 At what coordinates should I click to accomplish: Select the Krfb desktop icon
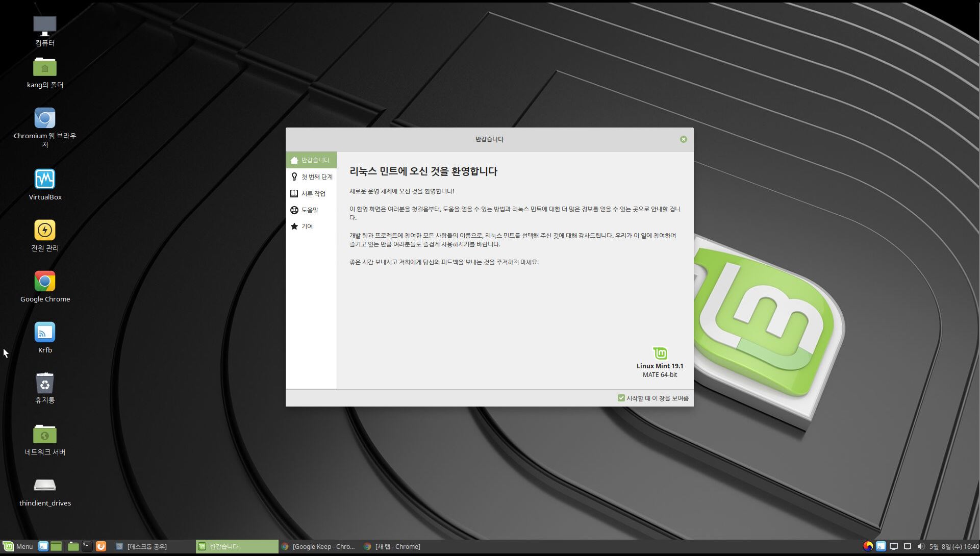pyautogui.click(x=45, y=333)
